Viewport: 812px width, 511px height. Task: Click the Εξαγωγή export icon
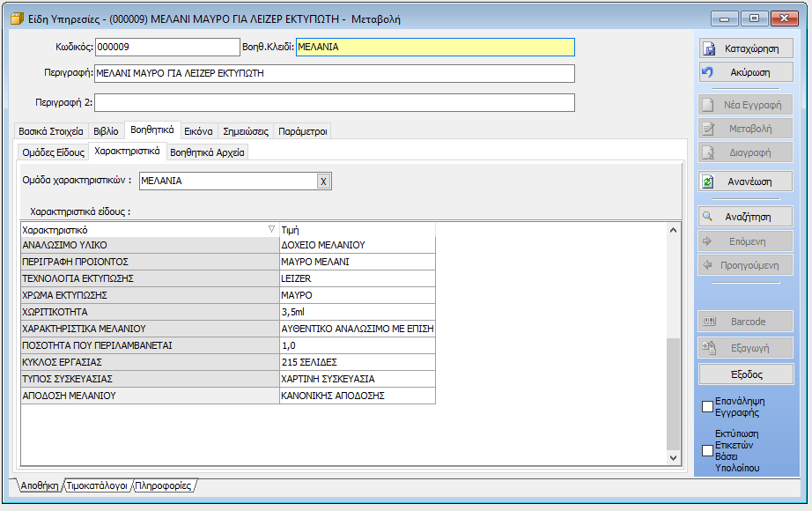709,348
